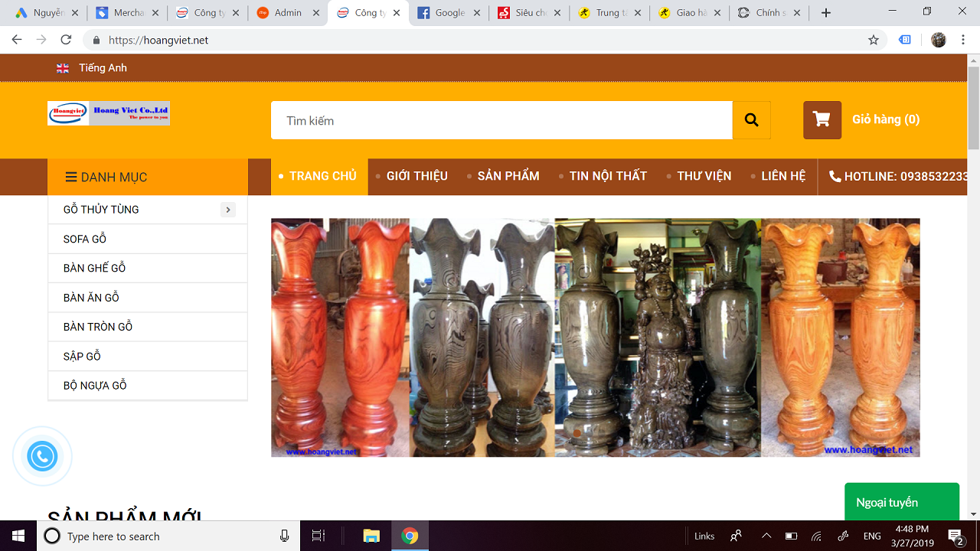980x551 pixels.
Task: Click the magnifying glass search button
Action: tap(751, 120)
